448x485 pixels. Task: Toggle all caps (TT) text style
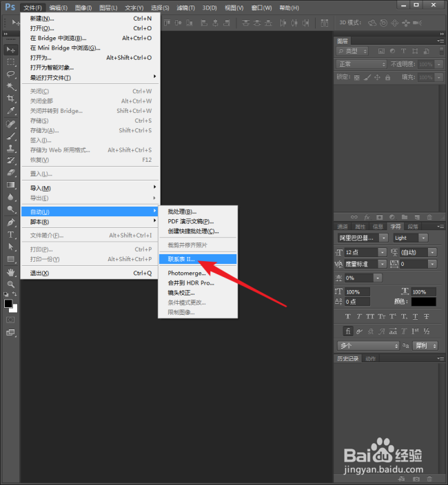[x=370, y=316]
